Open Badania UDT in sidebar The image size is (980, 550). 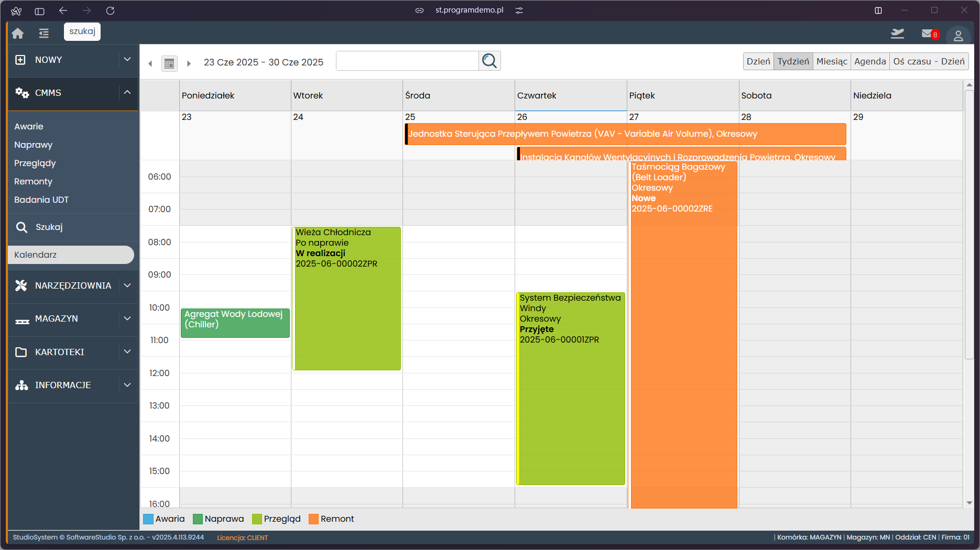[41, 200]
